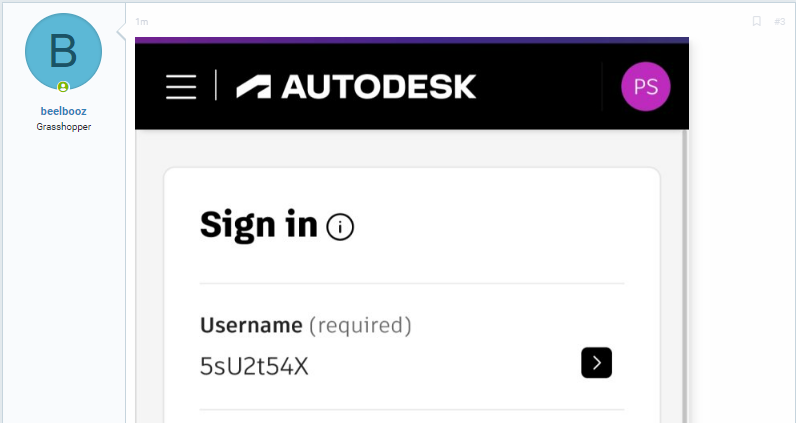Click the purple gradient stripe above the header
This screenshot has height=423, width=796.
coord(412,40)
